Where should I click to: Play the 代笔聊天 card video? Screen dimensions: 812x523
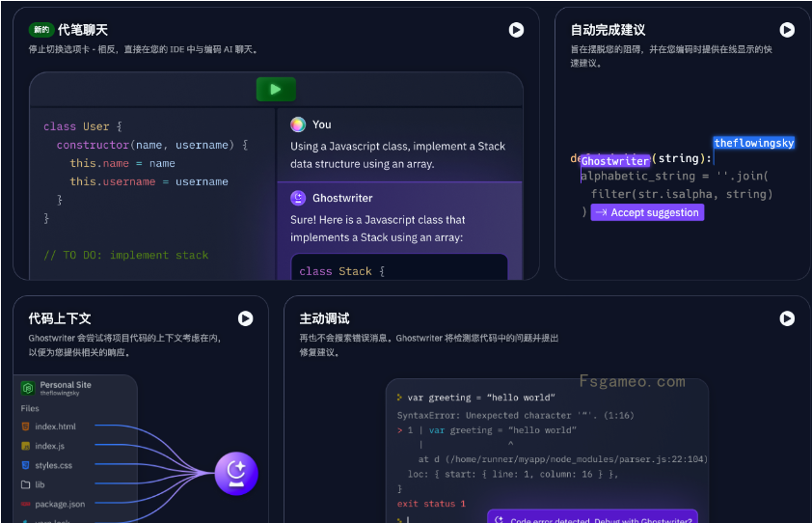(516, 30)
